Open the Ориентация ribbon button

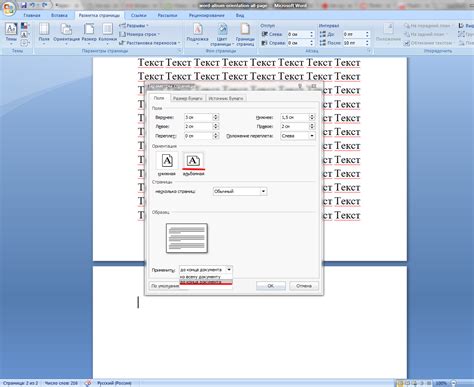click(66, 33)
